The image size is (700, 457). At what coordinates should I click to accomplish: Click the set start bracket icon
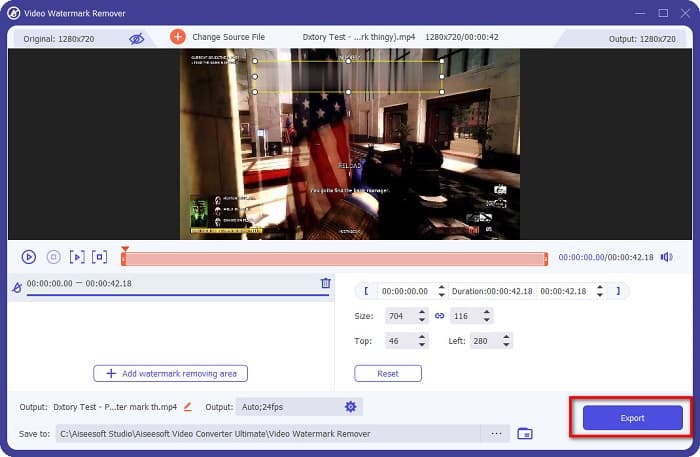point(366,291)
